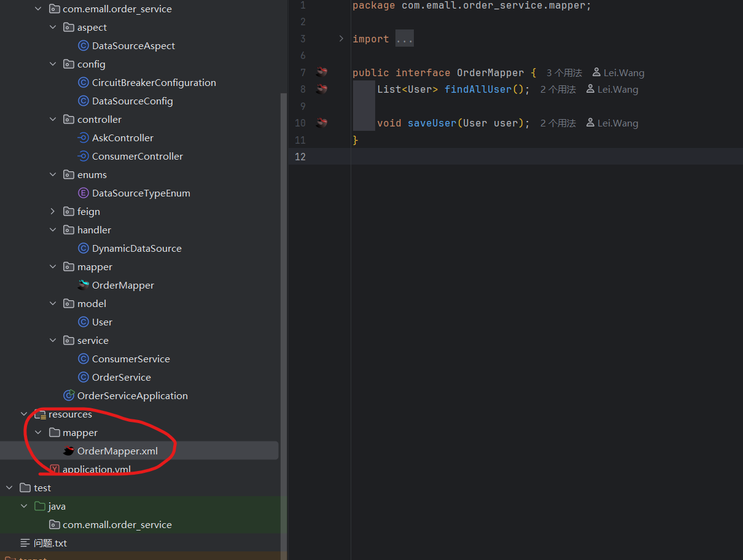Viewport: 743px width, 560px height.
Task: Open 问题.txt file
Action: 50,543
